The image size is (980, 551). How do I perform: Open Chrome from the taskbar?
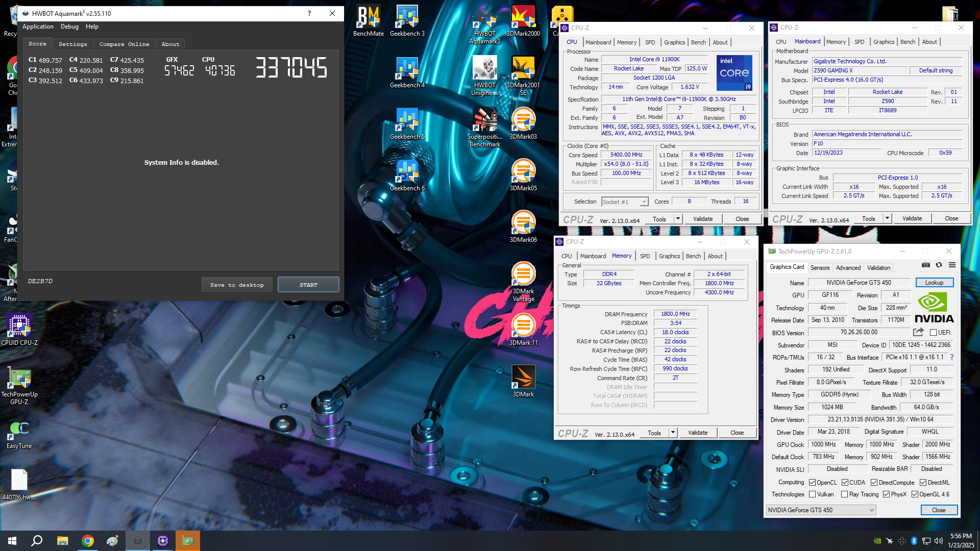tap(88, 541)
